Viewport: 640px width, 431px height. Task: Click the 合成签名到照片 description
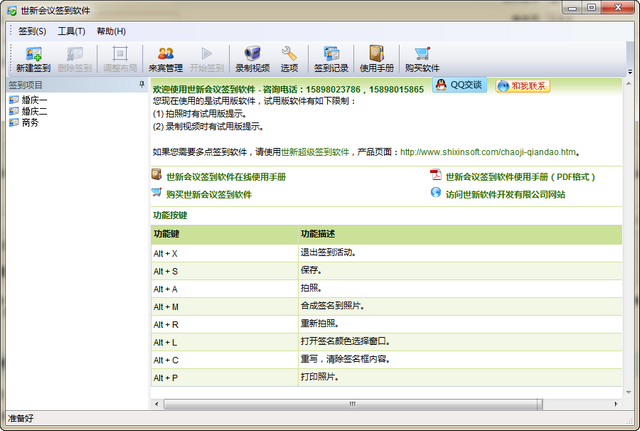click(x=332, y=306)
